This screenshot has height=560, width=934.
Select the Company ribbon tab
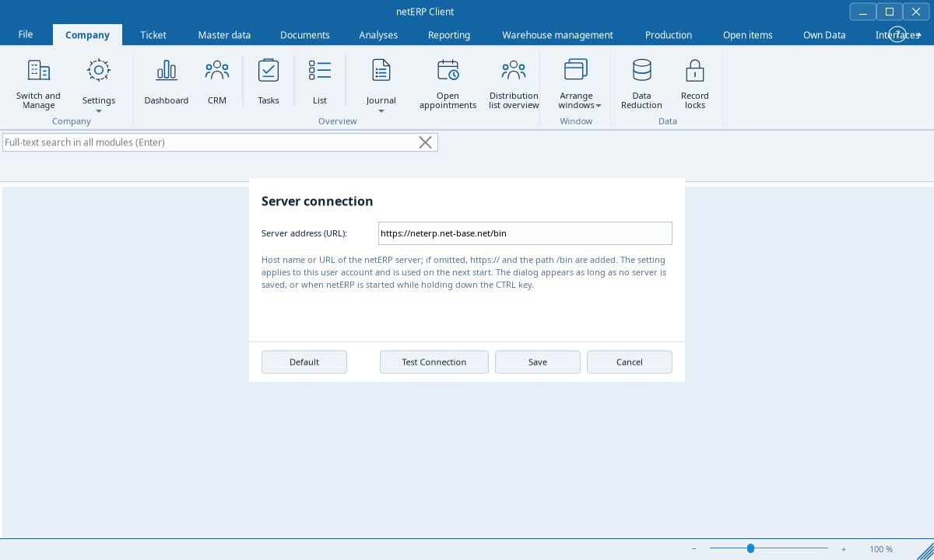[x=87, y=35]
